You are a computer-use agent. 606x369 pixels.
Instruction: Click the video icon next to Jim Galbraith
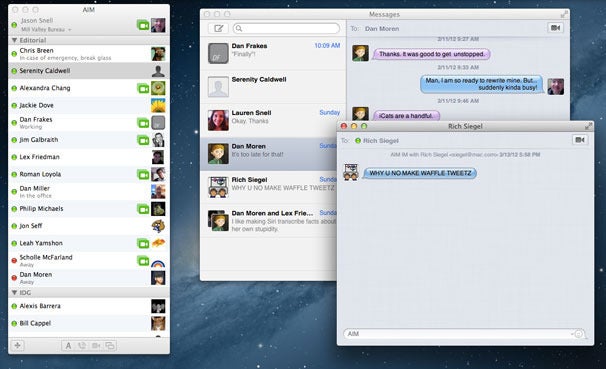pos(143,140)
